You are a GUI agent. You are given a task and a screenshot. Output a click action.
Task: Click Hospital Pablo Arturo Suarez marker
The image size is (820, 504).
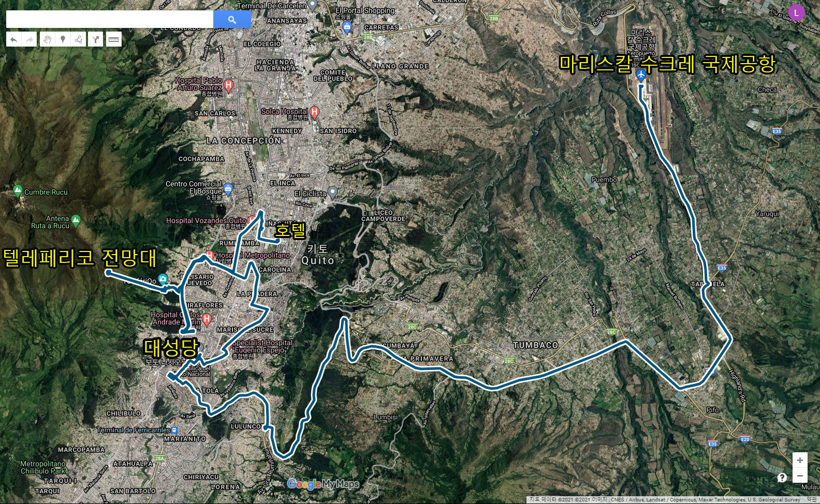coord(228,85)
